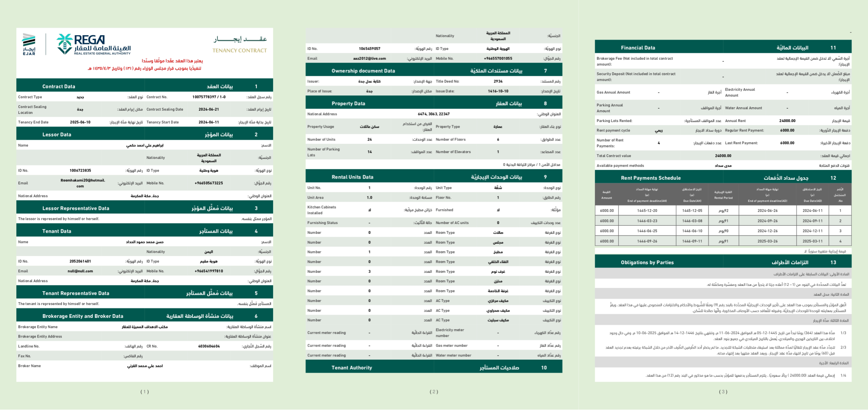The height and width of the screenshot is (410, 868).
Task: Click contract number 10075778397 / 1-0
Action: click(209, 97)
